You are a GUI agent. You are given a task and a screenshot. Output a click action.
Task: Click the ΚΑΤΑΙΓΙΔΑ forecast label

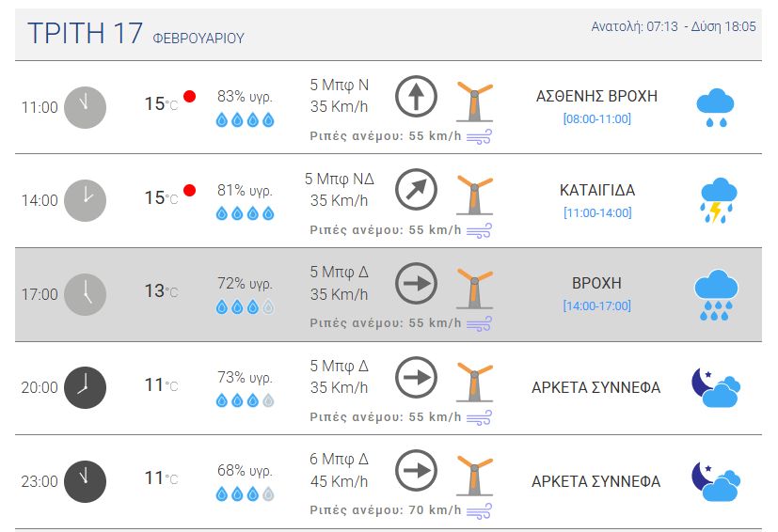click(x=596, y=190)
